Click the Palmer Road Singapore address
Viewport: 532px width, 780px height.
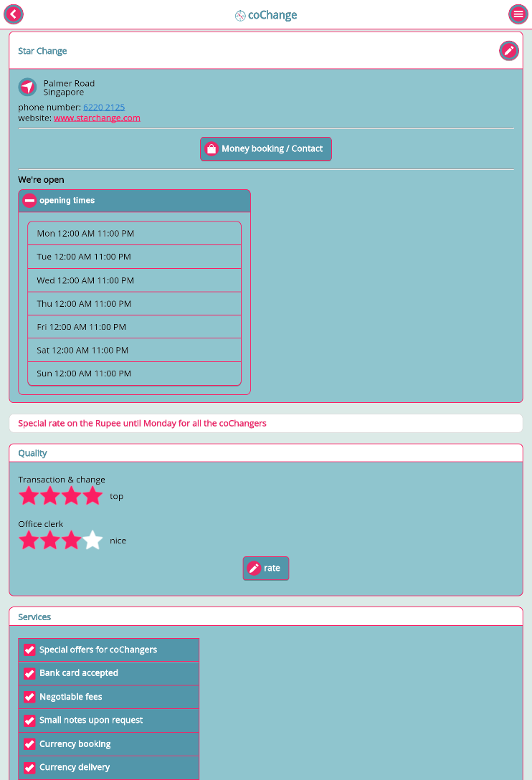69,87
